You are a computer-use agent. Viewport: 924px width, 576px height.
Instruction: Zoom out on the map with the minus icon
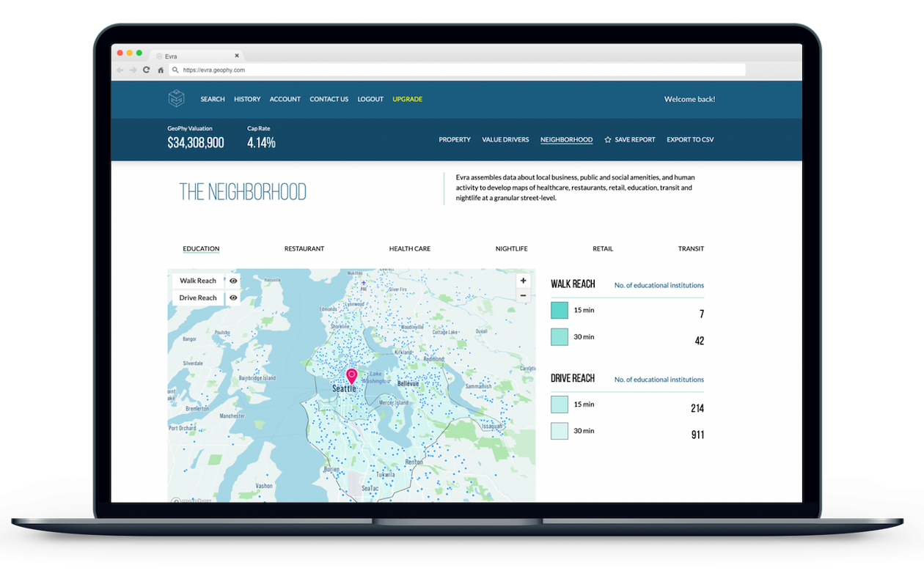523,295
